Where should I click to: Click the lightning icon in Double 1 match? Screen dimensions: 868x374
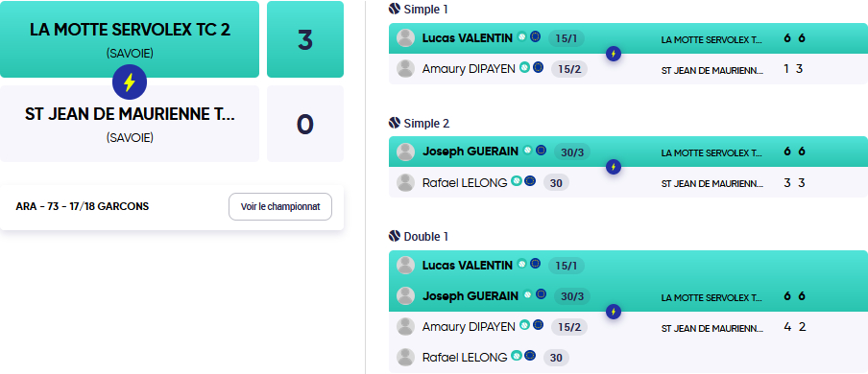pos(613,312)
